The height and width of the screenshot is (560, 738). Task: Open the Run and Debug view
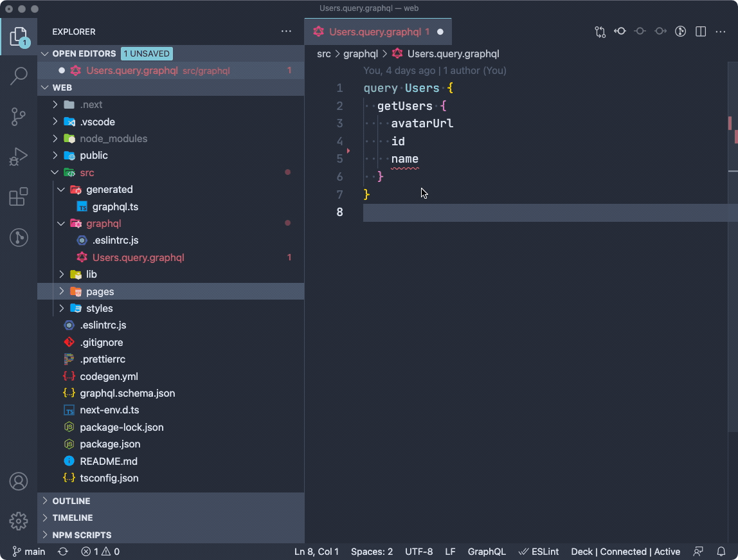point(19,157)
